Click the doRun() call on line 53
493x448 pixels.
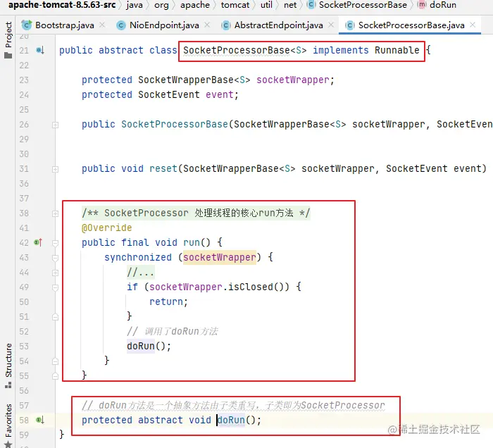coord(149,346)
